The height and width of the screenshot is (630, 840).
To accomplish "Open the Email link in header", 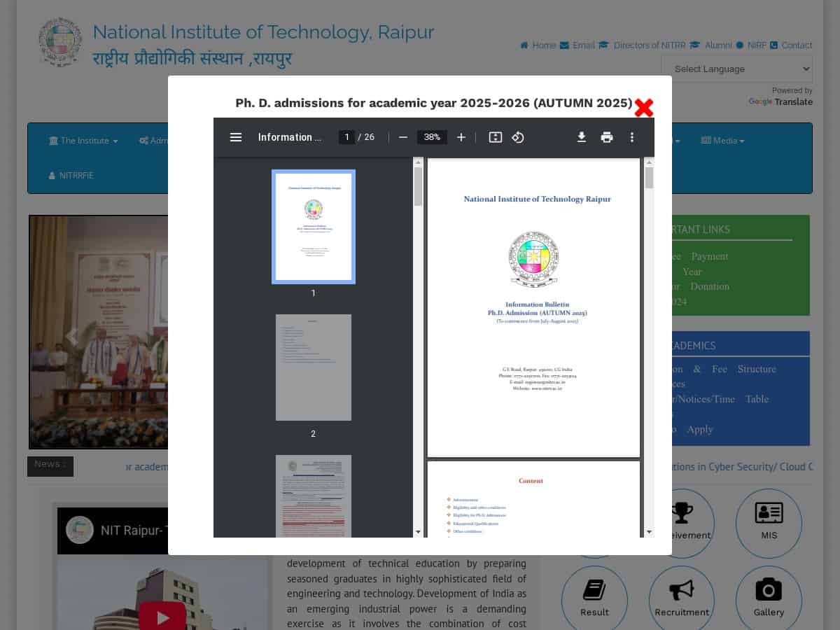I will pyautogui.click(x=577, y=45).
